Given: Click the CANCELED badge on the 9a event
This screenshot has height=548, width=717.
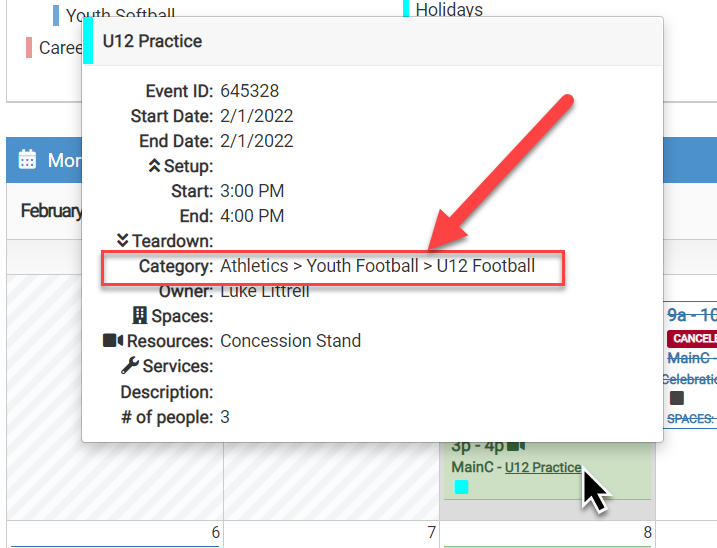Looking at the screenshot, I should (x=692, y=338).
